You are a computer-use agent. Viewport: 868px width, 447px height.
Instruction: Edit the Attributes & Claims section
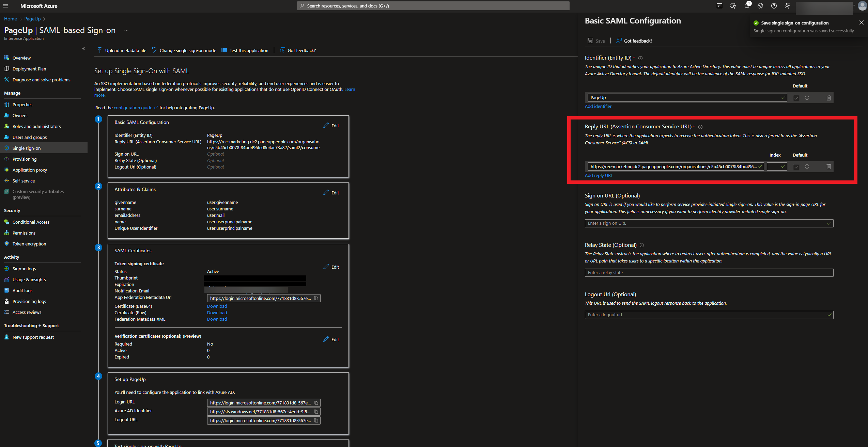click(x=331, y=193)
